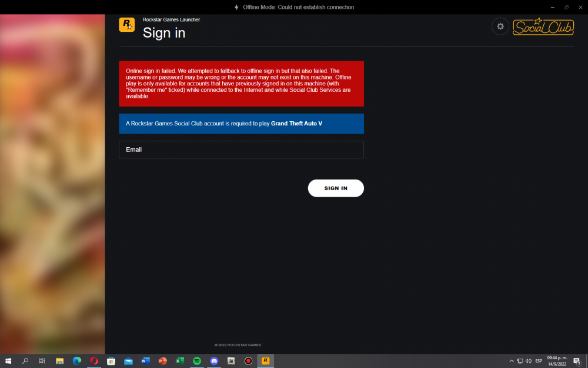Screen dimensions: 588x368
Task: Open the network status tray icon
Action: tap(520, 361)
